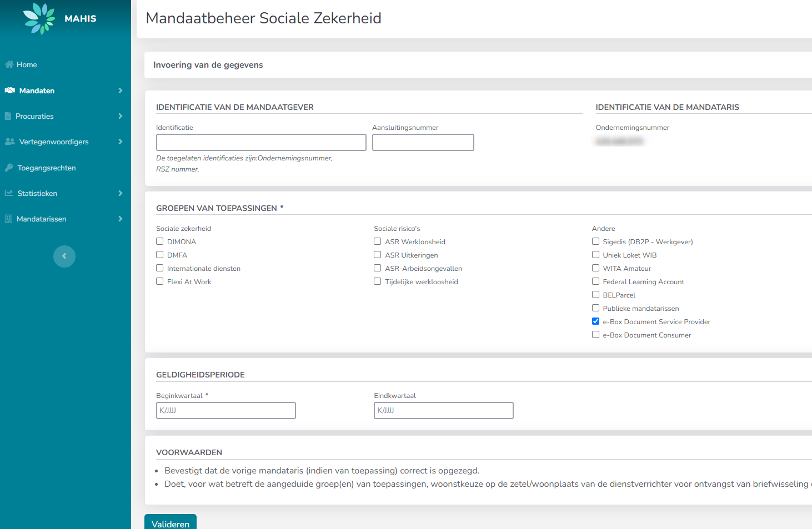Tick the ASR Werkloosheid checkbox
The height and width of the screenshot is (529, 812).
[378, 241]
